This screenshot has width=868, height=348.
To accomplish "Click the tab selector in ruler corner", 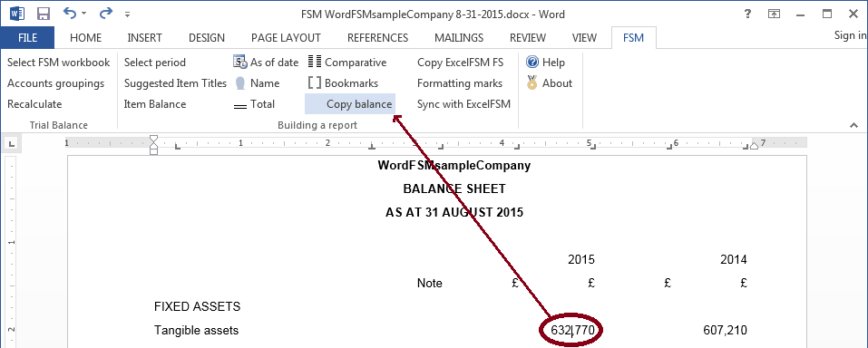I will click(12, 145).
